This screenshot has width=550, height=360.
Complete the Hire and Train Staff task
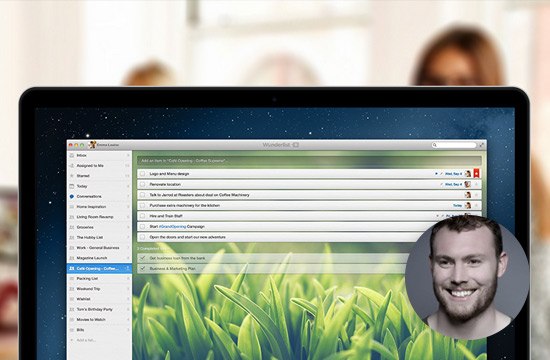[142, 216]
